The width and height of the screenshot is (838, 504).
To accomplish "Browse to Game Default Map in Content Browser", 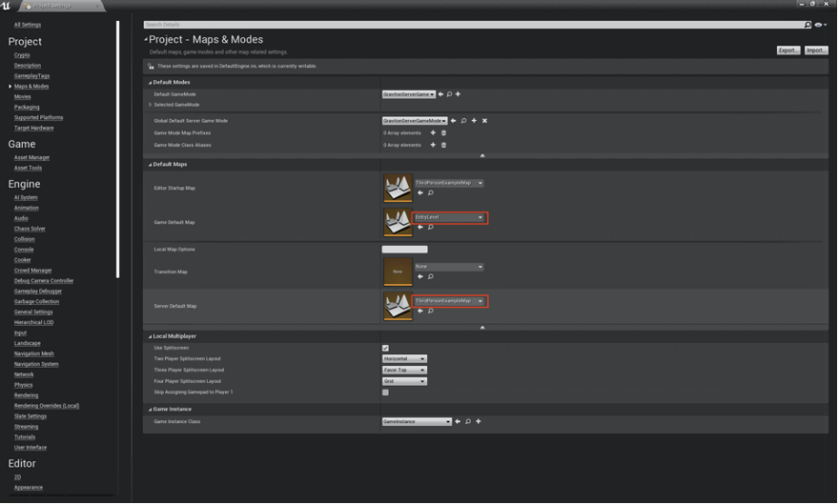I will click(x=431, y=227).
